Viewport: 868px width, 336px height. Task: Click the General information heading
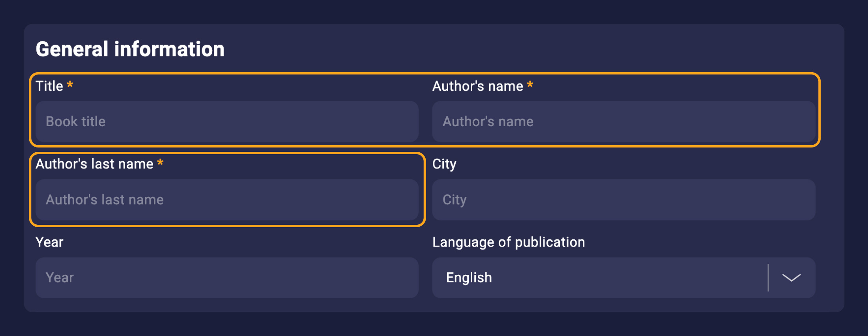click(130, 49)
